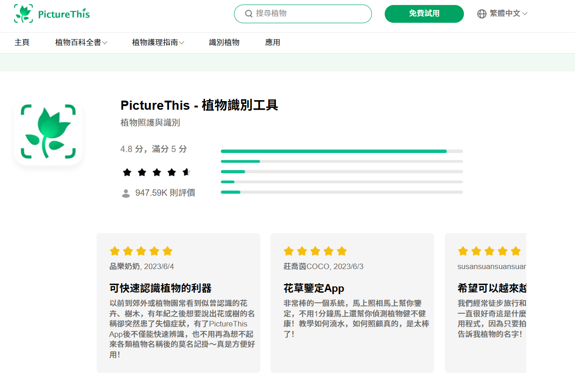Open the 應用 menu item
Screen dimensions: 575x392
(273, 42)
